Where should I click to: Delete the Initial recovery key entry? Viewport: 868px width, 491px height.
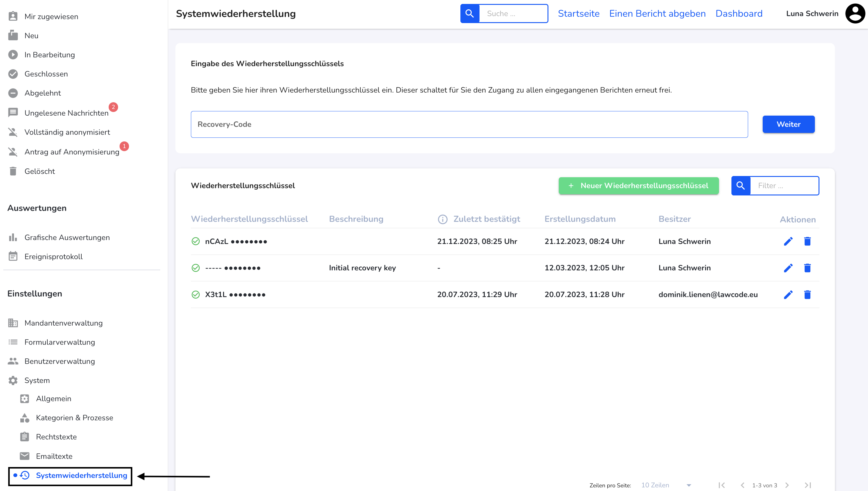[807, 268]
